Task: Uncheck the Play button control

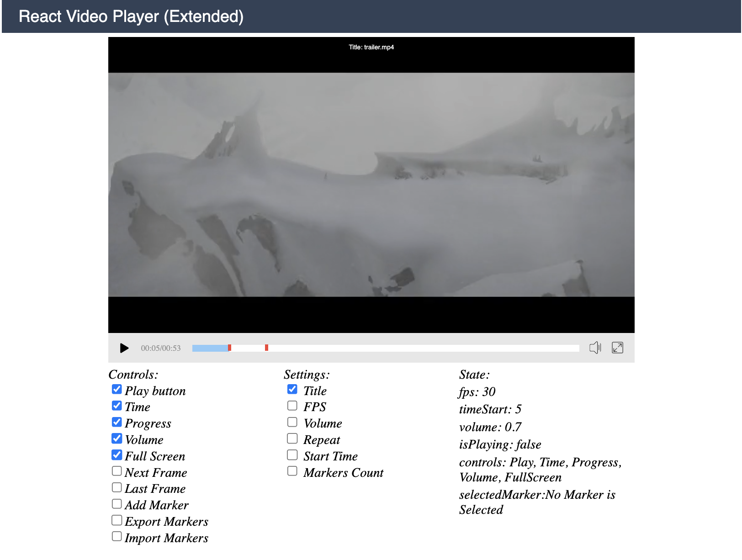Action: (117, 389)
